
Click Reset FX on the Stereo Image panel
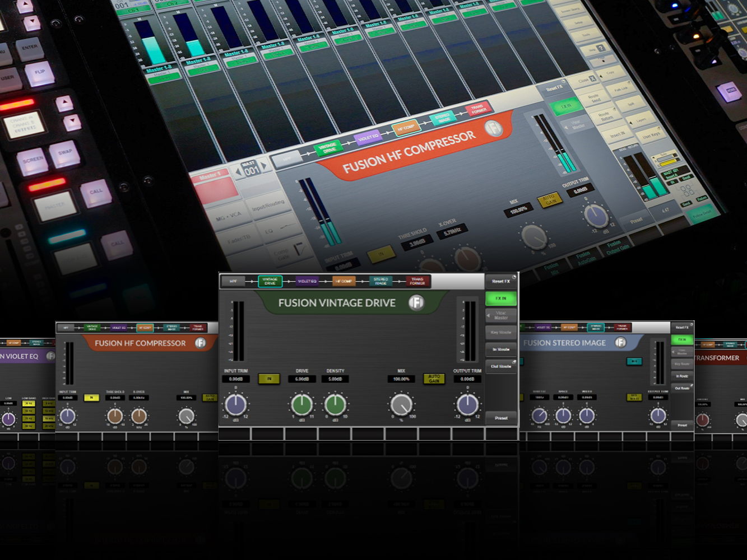(x=682, y=327)
